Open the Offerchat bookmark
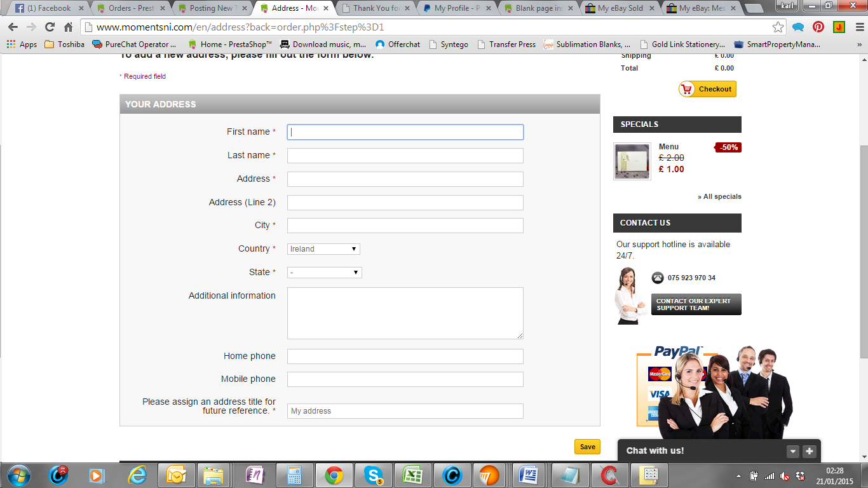Image resolution: width=868 pixels, height=488 pixels. [398, 44]
